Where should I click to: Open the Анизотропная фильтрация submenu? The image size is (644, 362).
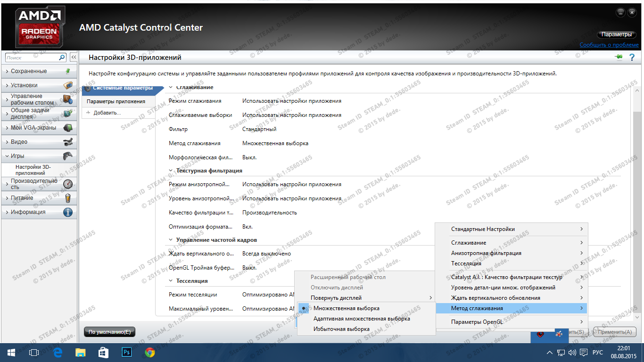(x=512, y=253)
